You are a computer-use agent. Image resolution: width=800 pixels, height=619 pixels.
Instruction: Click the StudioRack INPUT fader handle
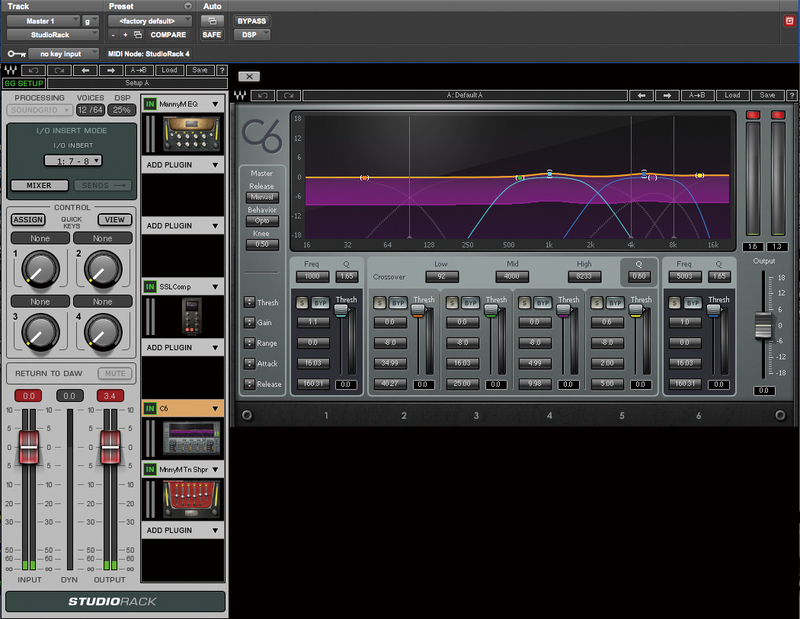29,447
